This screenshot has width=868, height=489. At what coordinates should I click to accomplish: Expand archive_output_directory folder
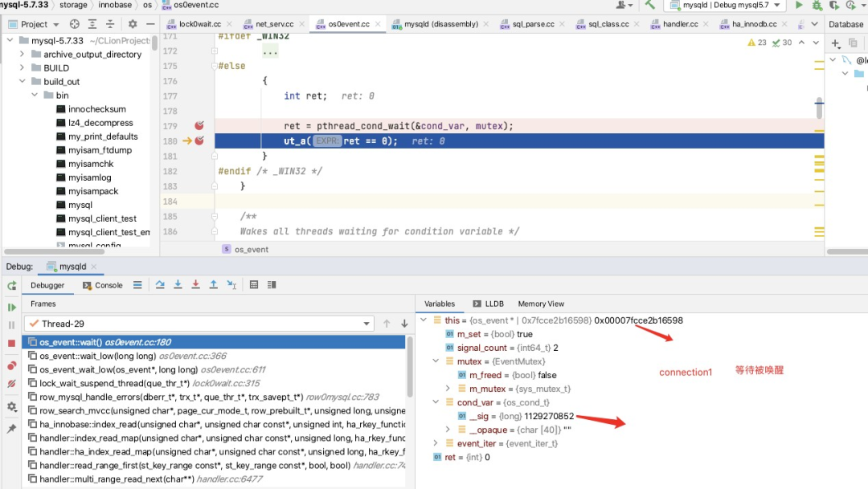click(22, 55)
